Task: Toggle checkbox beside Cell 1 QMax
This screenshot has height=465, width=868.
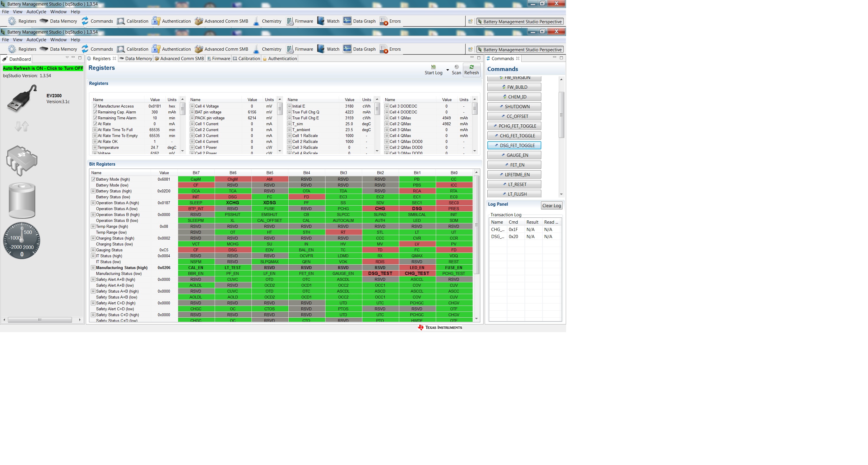Action: pyautogui.click(x=387, y=118)
